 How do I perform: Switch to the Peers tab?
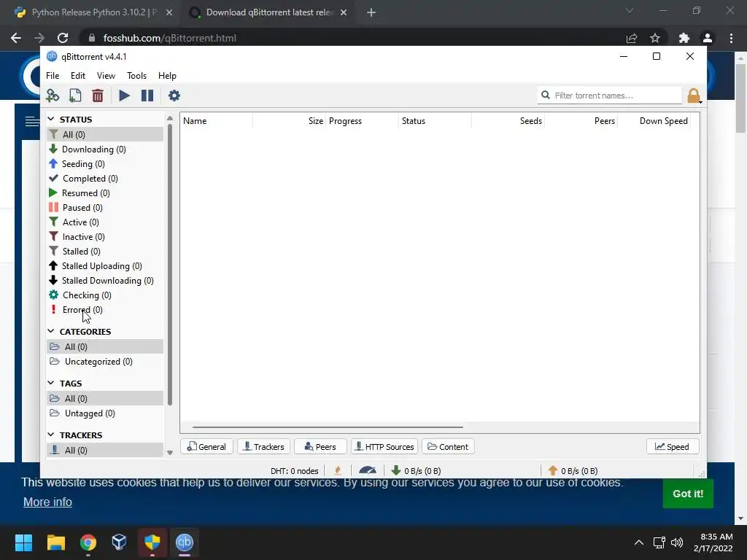coord(320,447)
